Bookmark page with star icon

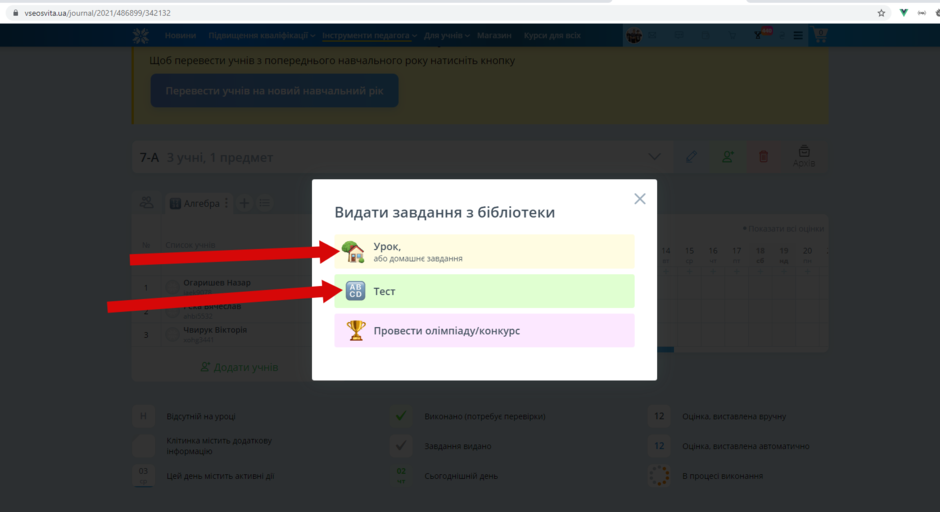point(881,13)
